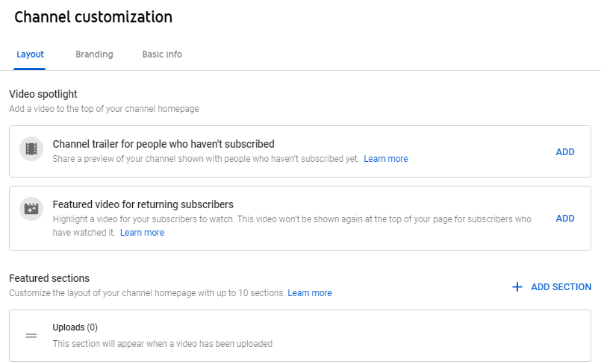Click the 'Featured video for returning subscribers' title
The width and height of the screenshot is (601, 364).
click(143, 204)
